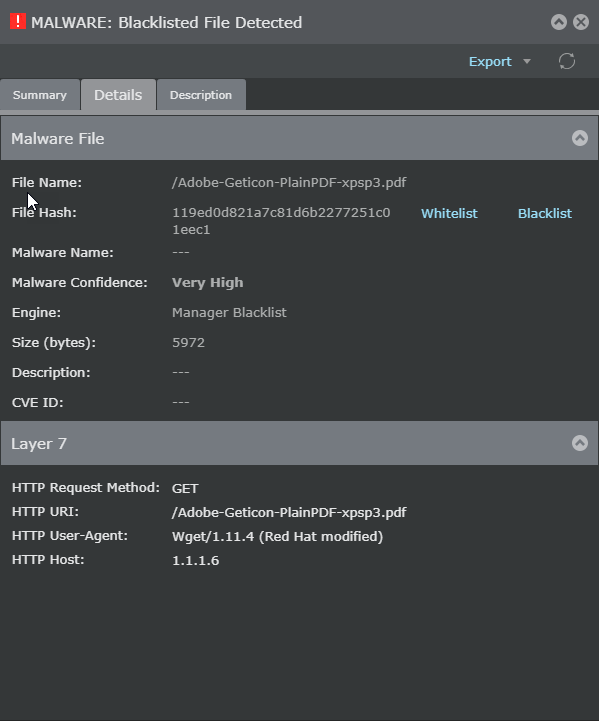599x721 pixels.
Task: Click the GET request method value
Action: 185,488
